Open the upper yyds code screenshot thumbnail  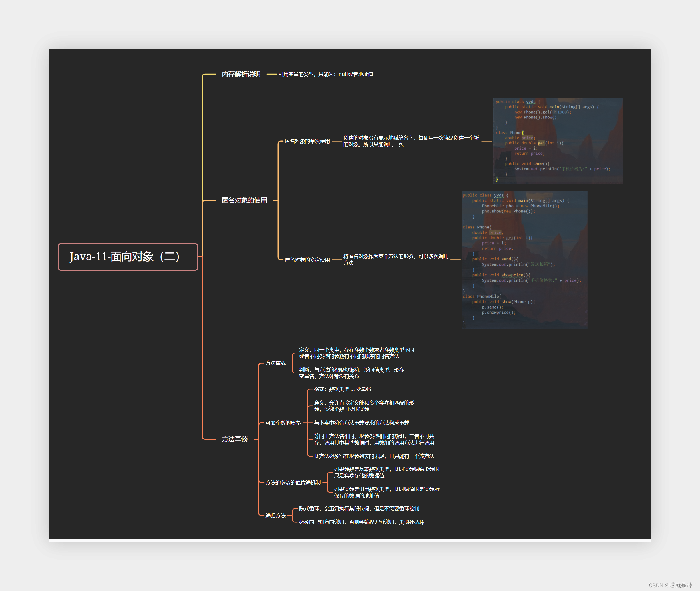pos(557,141)
